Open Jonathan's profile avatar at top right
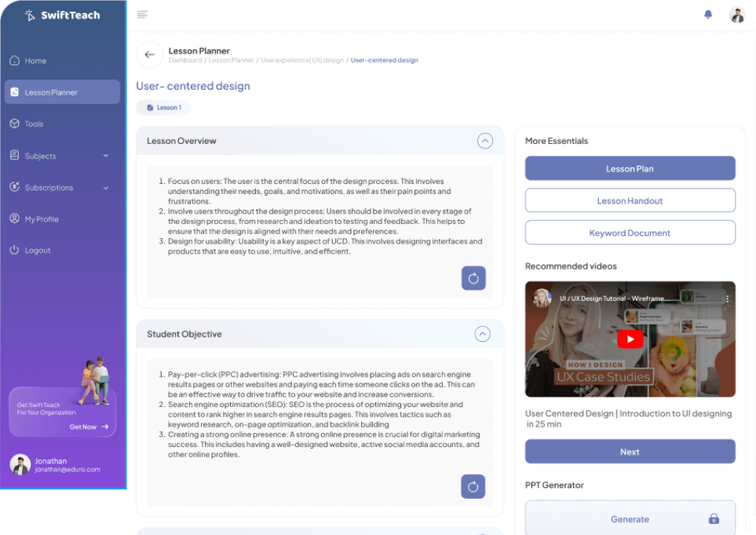 point(736,14)
